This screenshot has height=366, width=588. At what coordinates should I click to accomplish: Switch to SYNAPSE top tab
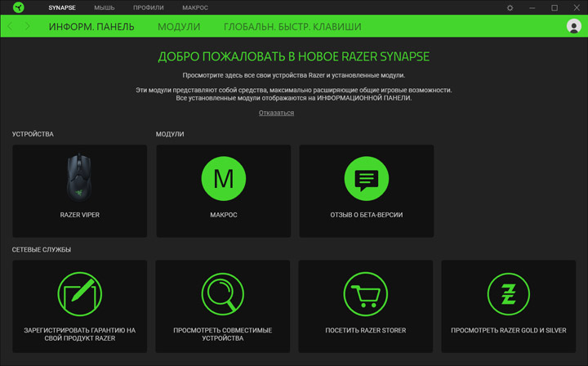[62, 7]
